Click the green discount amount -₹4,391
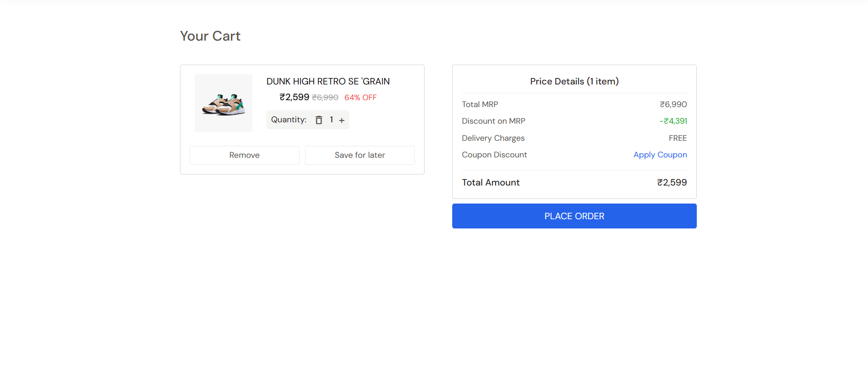Screen dimensions: 868x372 673,121
